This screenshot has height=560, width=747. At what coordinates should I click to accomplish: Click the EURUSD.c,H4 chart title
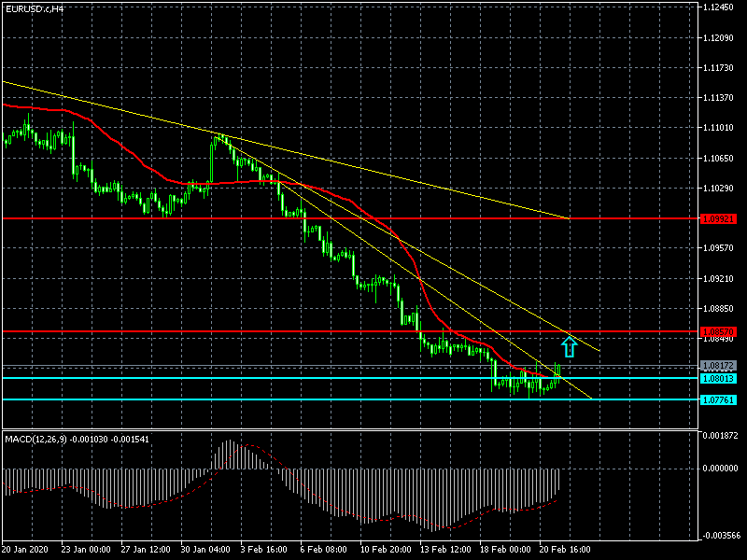[35, 8]
